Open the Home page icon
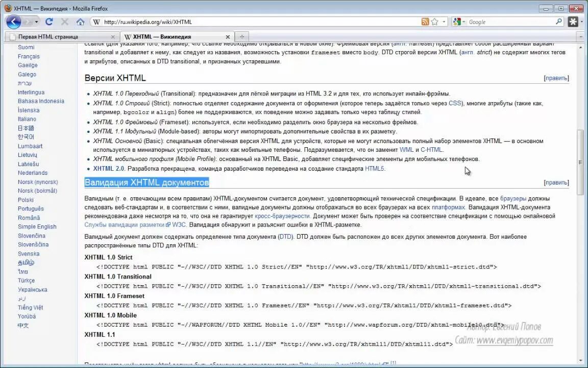Screen dimensions: 588x368 (x=80, y=22)
